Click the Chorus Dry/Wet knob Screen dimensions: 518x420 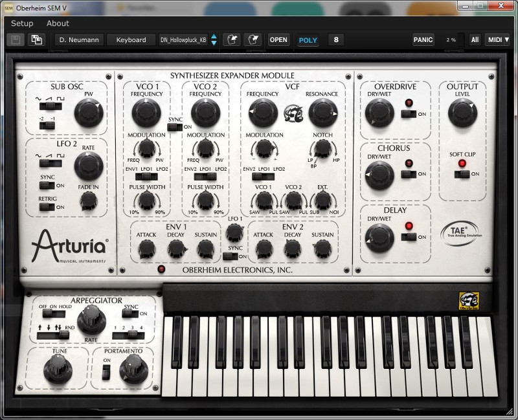(x=379, y=175)
